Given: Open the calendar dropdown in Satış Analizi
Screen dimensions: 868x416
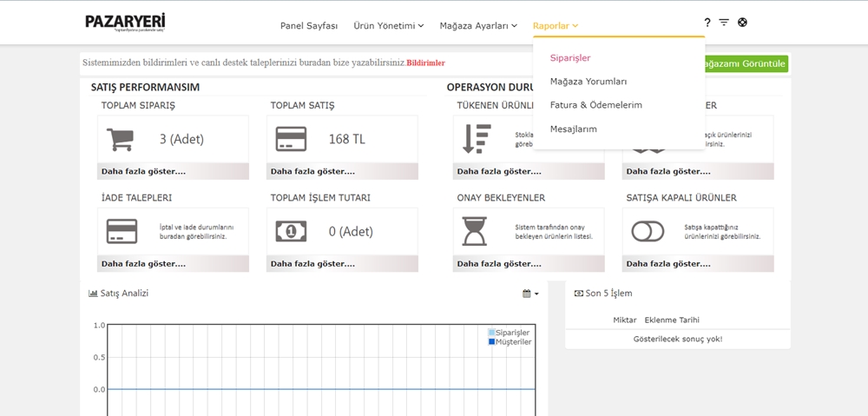Looking at the screenshot, I should pyautogui.click(x=530, y=294).
